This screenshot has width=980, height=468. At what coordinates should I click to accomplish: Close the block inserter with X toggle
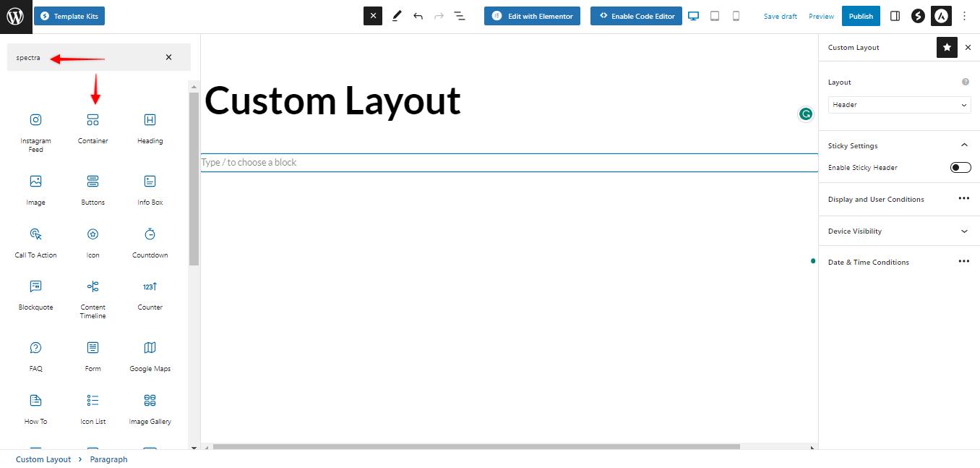coord(373,16)
